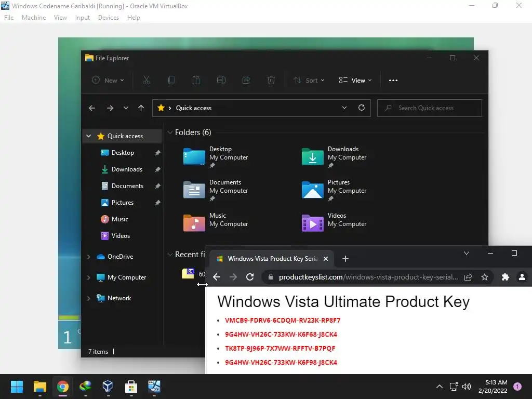This screenshot has height=399, width=532.
Task: Collapse the Quick access tree node
Action: click(88, 136)
